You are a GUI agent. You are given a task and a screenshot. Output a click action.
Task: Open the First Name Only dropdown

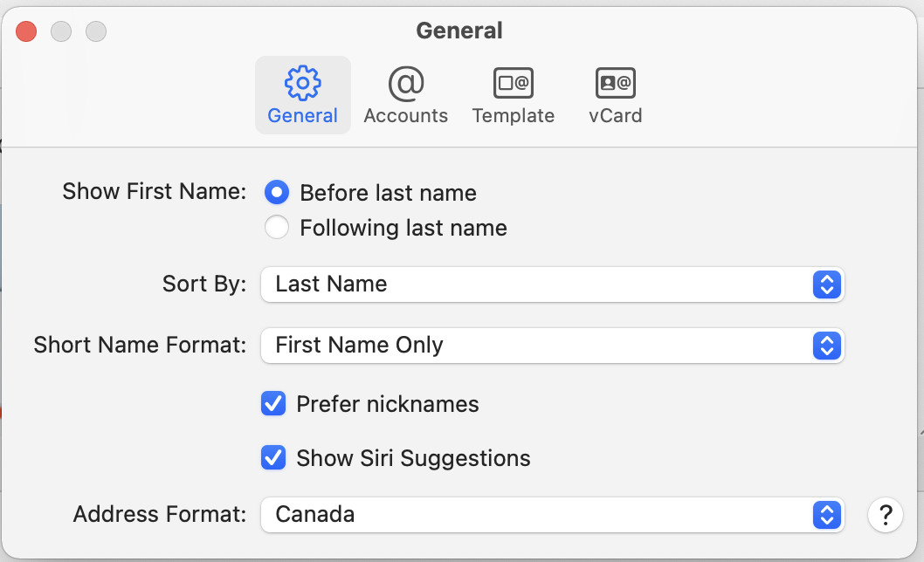541,346
